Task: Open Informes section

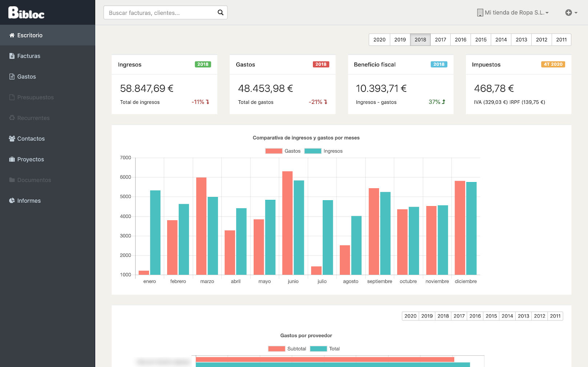Action: pos(47,201)
